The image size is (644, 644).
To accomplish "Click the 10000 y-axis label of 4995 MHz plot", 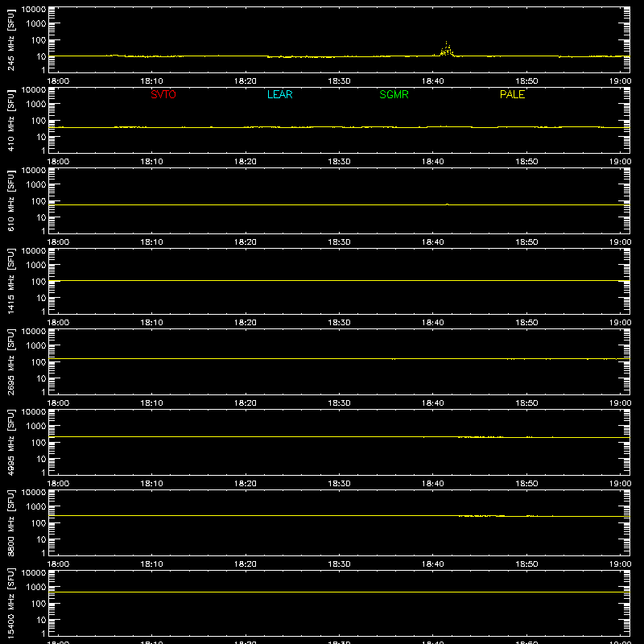I will [34, 412].
